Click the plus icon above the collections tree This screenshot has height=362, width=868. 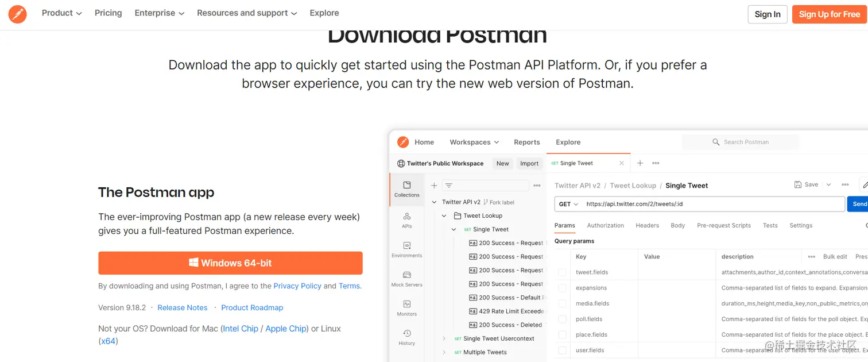(434, 186)
